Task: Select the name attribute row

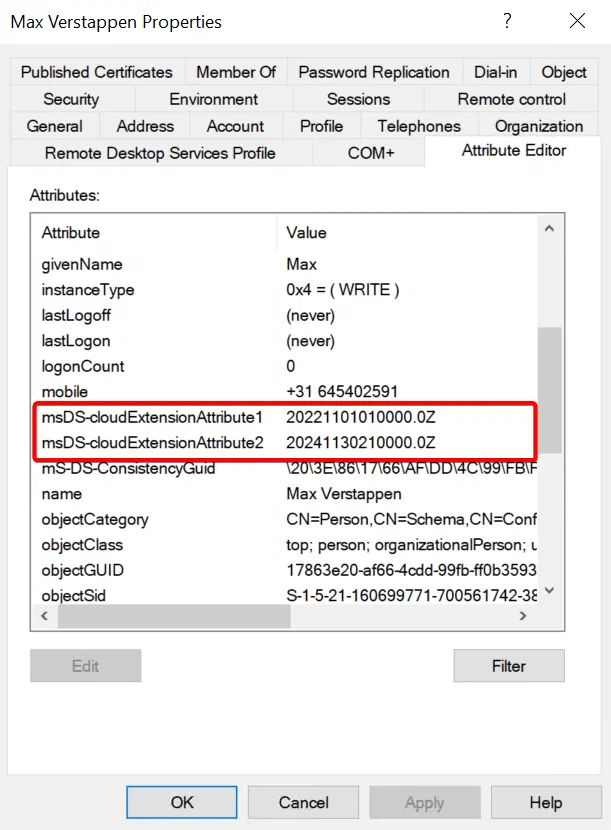Action: [285, 493]
